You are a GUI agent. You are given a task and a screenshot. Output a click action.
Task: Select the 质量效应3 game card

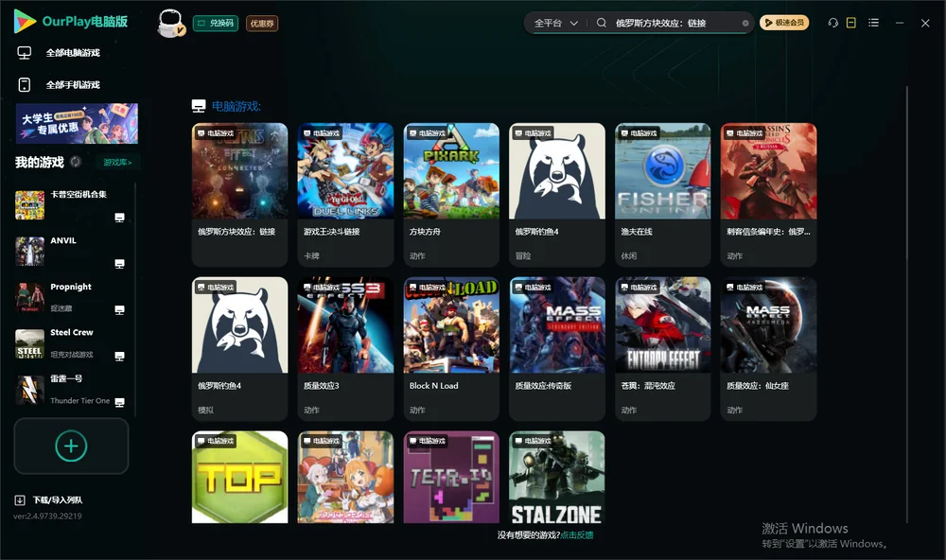pyautogui.click(x=345, y=348)
